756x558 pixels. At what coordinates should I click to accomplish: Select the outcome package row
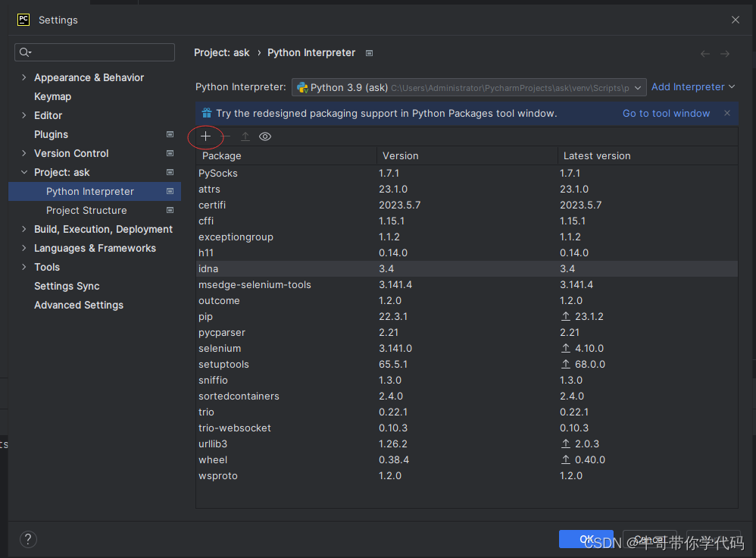[x=467, y=300]
